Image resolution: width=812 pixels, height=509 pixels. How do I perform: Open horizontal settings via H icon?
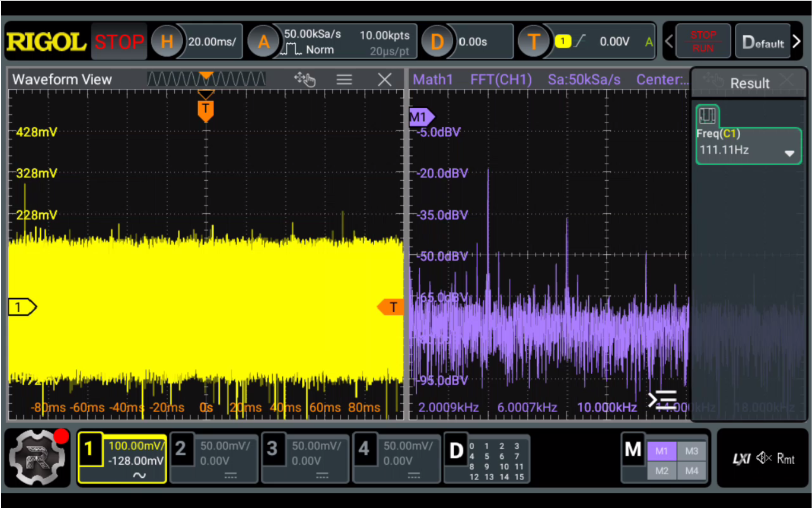pyautogui.click(x=167, y=41)
